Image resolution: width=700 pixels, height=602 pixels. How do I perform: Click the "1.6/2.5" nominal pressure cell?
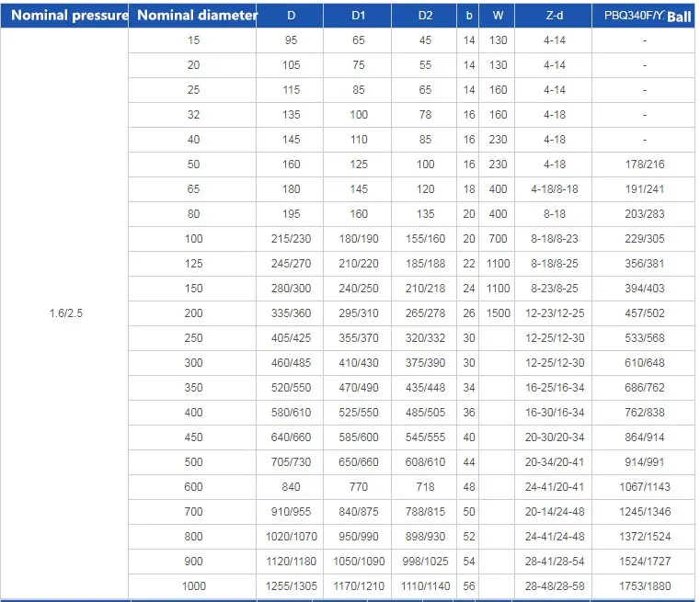66,313
